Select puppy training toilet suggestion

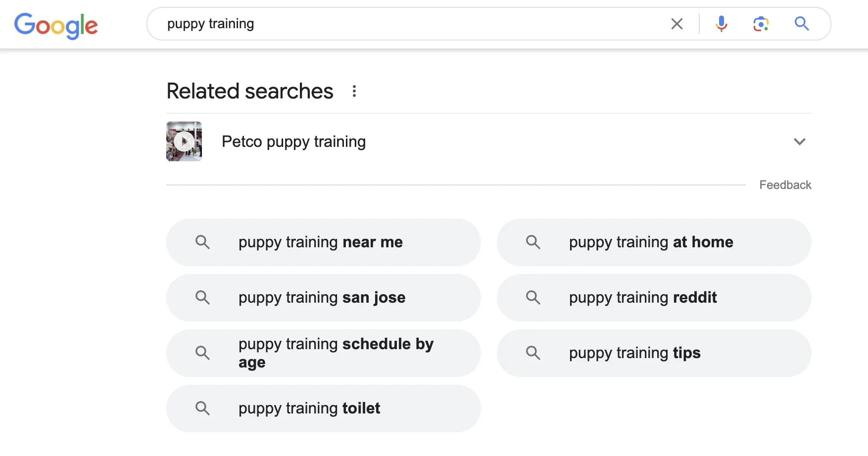click(x=323, y=409)
